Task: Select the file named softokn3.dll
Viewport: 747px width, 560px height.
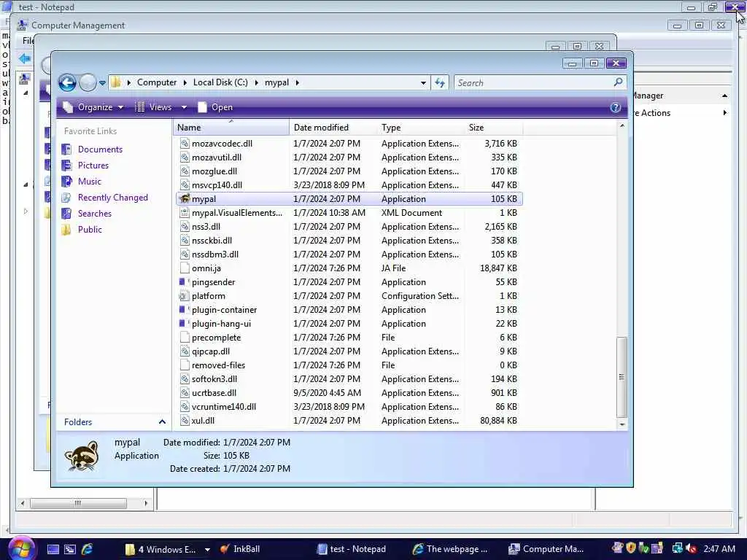Action: [214, 379]
